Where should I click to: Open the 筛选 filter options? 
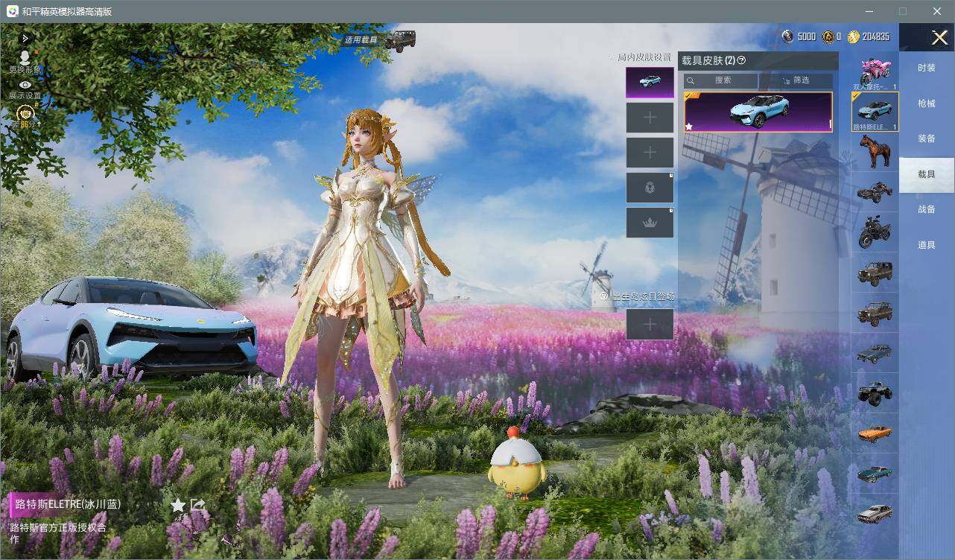(x=796, y=80)
